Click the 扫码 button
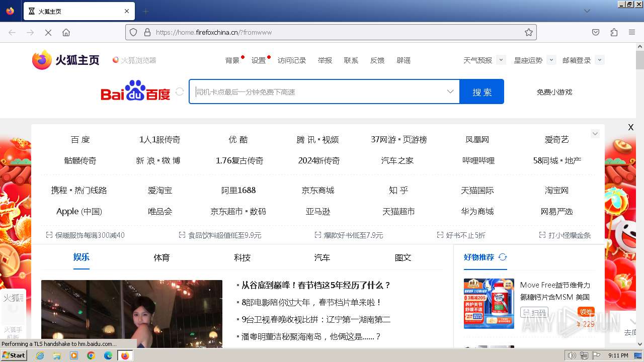Screen dimensions: 644x362 [x=534, y=312]
